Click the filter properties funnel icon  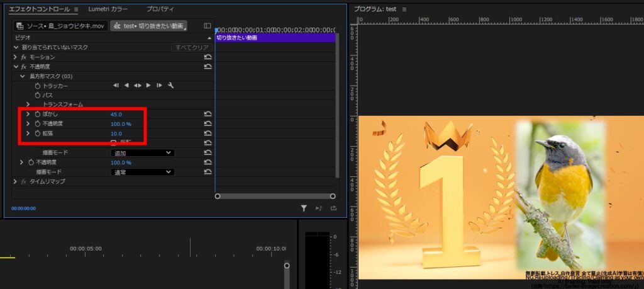[304, 208]
